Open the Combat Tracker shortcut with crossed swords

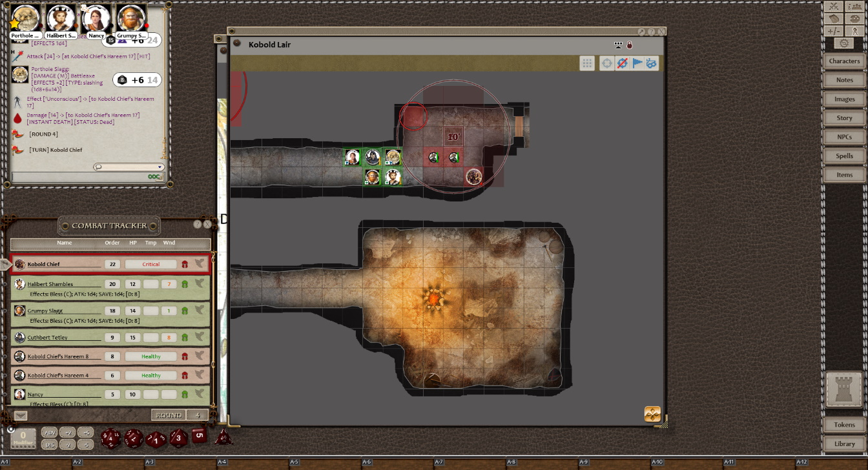(834, 6)
